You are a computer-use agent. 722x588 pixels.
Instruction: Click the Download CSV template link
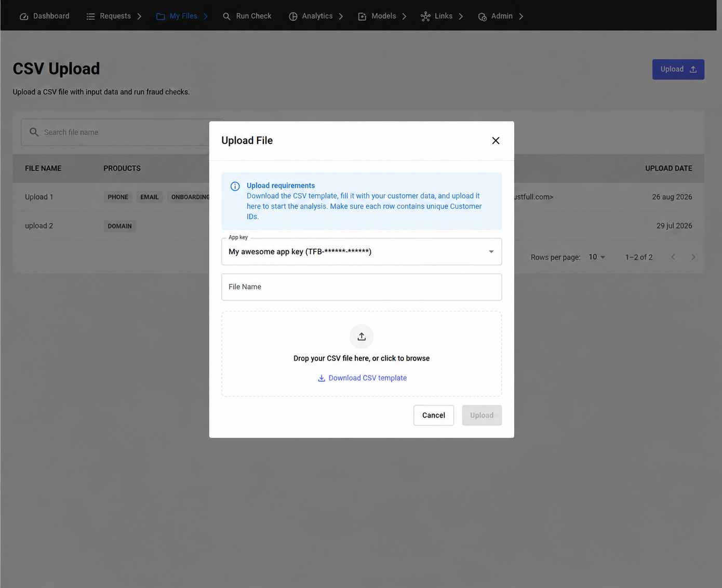pos(362,378)
